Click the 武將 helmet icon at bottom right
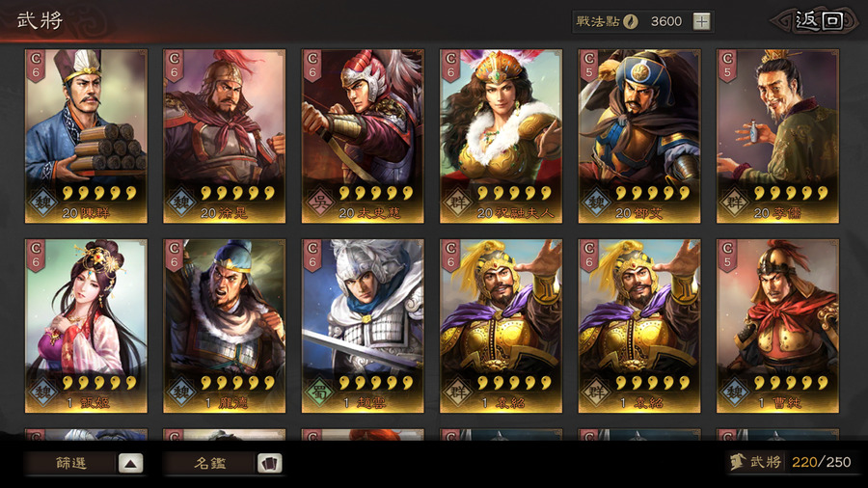868x488 pixels. (737, 461)
